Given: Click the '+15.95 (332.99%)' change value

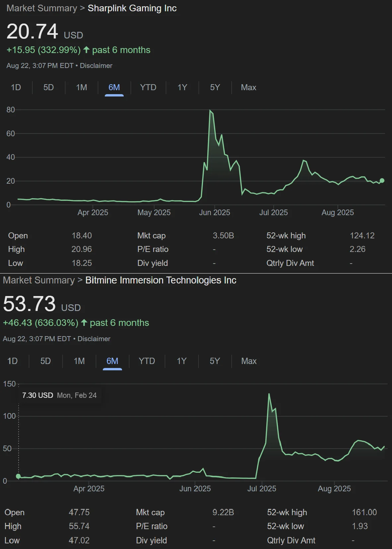Looking at the screenshot, I should pos(43,50).
